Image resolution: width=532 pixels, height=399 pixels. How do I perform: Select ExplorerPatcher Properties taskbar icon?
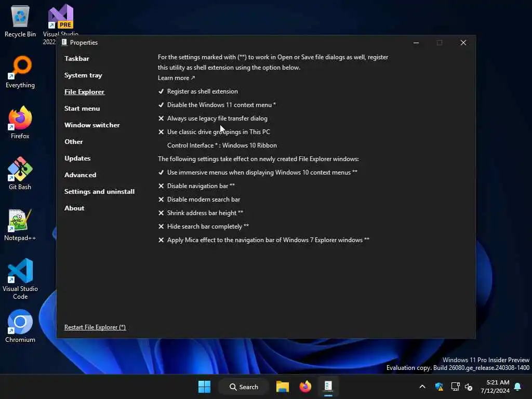click(328, 387)
